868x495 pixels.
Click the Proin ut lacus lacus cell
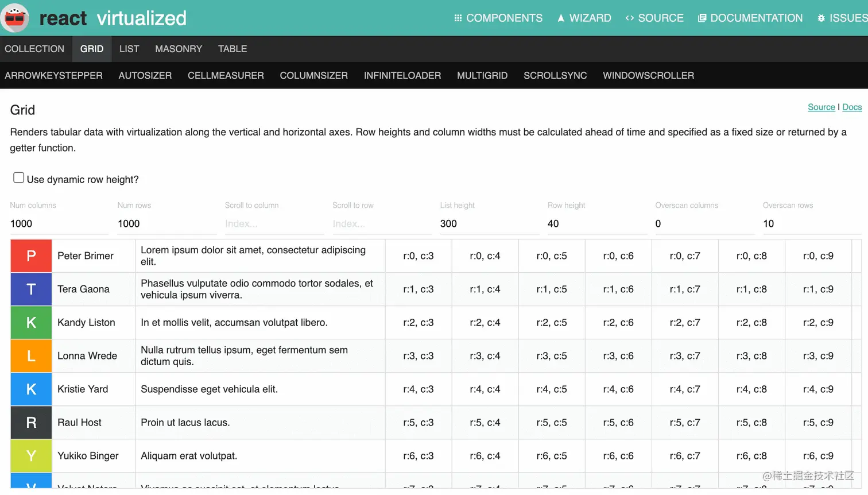coord(260,423)
